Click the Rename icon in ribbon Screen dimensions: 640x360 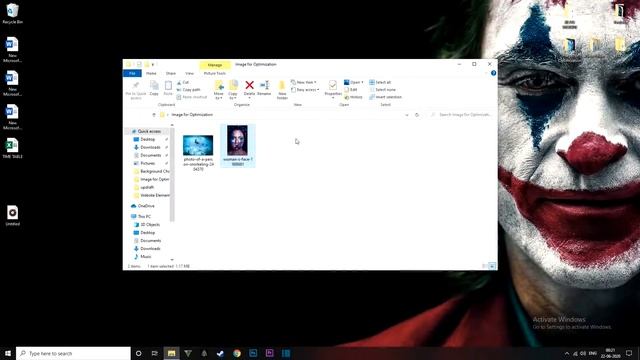click(x=264, y=85)
